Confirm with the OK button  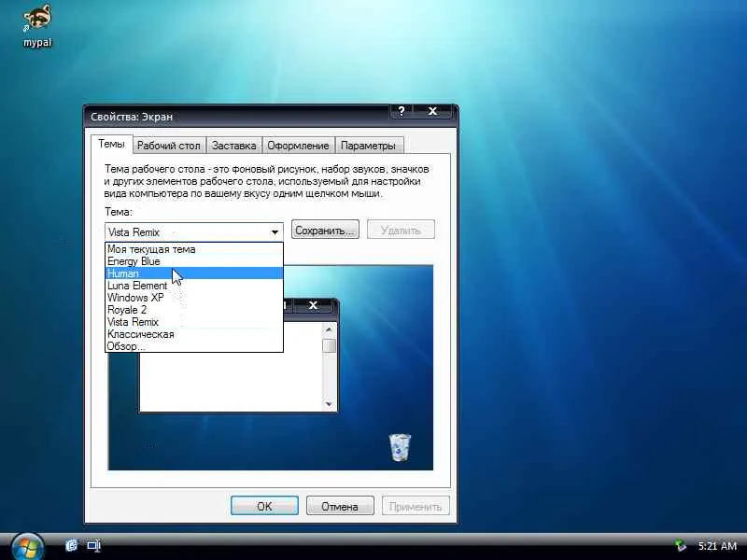[x=264, y=506]
